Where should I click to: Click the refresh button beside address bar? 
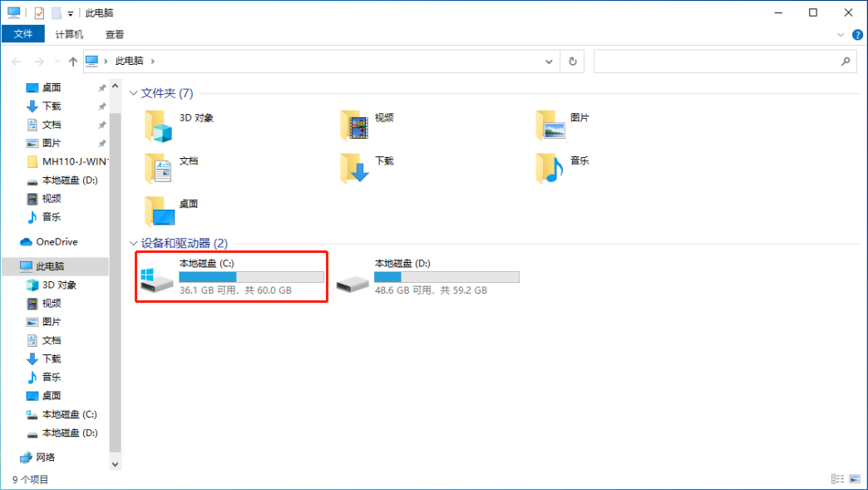572,62
